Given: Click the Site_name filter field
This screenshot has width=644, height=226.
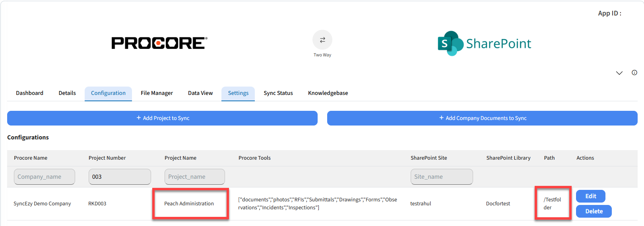Looking at the screenshot, I should (441, 177).
